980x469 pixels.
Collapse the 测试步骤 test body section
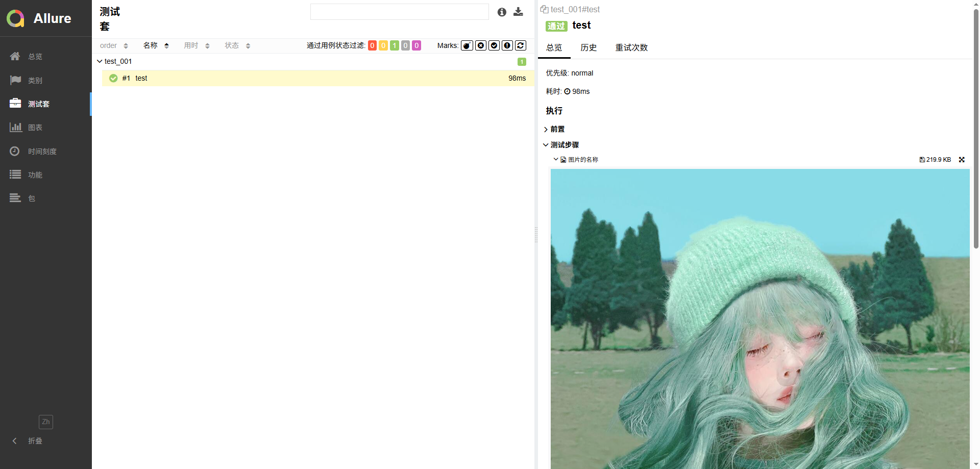[x=561, y=145]
